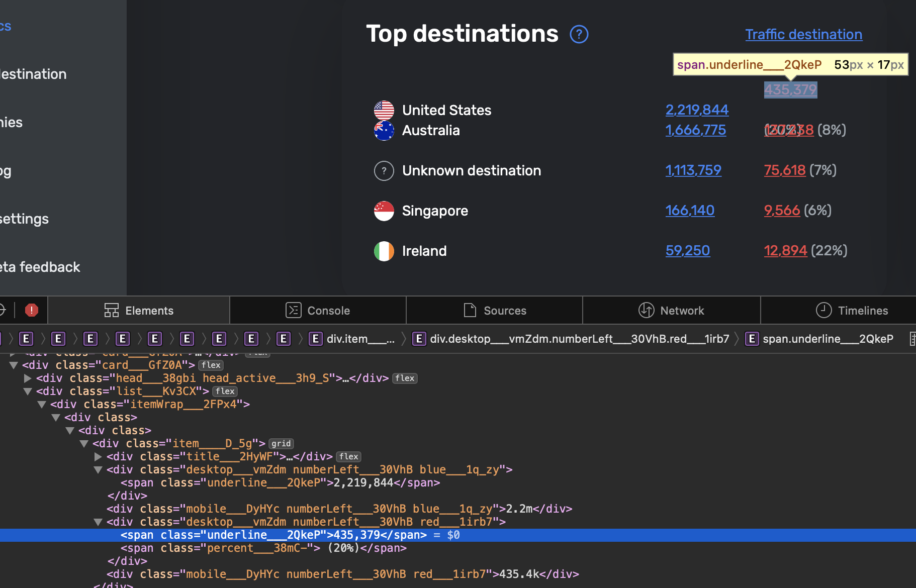This screenshot has width=916, height=588.
Task: Click the flex badge on title___2HyWF
Action: tap(348, 456)
